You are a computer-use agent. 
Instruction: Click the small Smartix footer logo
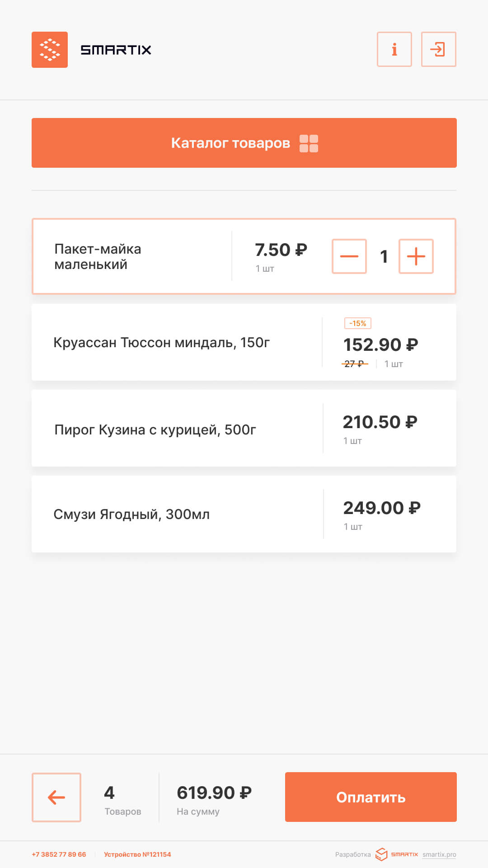(397, 854)
